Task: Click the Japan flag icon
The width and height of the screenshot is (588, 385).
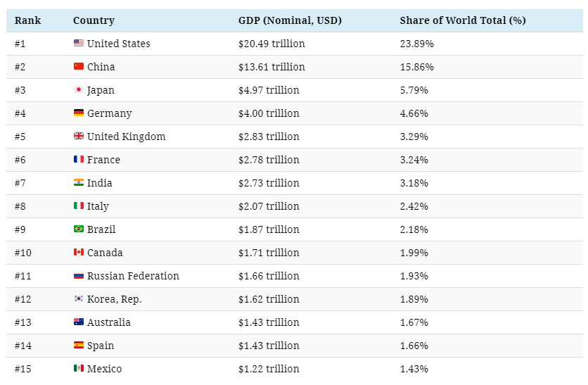Action: [79, 90]
